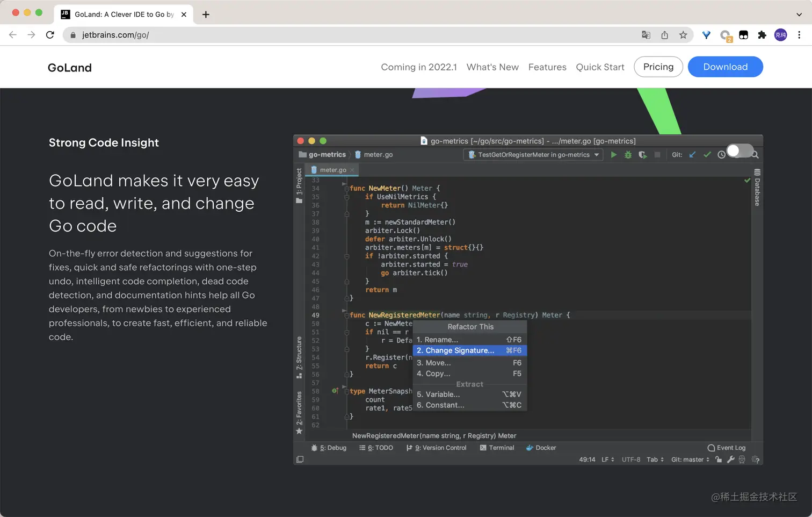Image resolution: width=812 pixels, height=517 pixels.
Task: Click the Download button
Action: (726, 67)
